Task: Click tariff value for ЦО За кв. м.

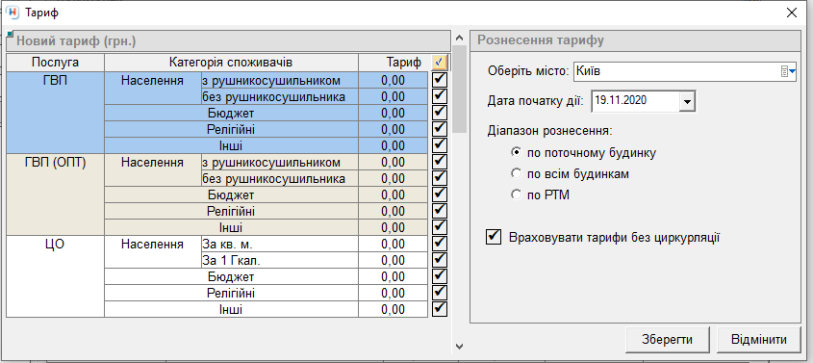Action: 393,244
